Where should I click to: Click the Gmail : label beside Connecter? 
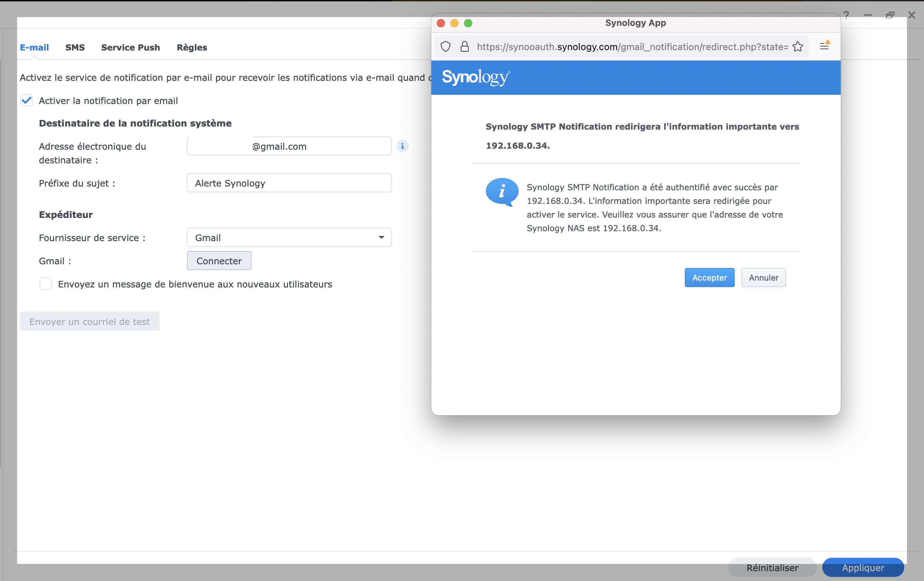coord(55,261)
